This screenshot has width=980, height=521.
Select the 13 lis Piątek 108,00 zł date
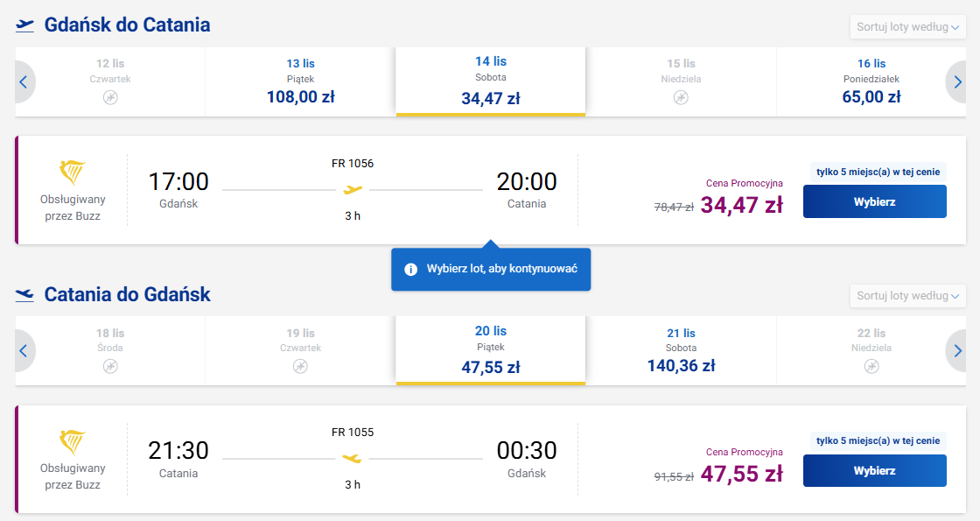301,82
